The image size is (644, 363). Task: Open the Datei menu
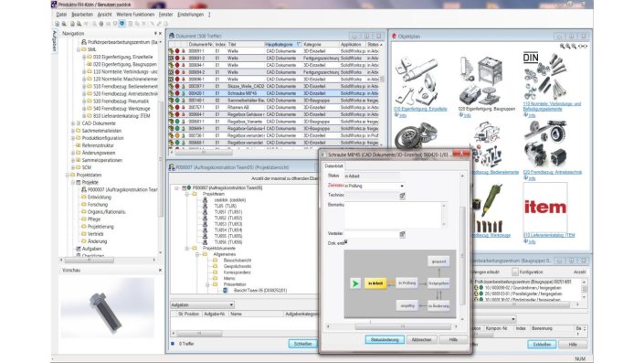(61, 15)
